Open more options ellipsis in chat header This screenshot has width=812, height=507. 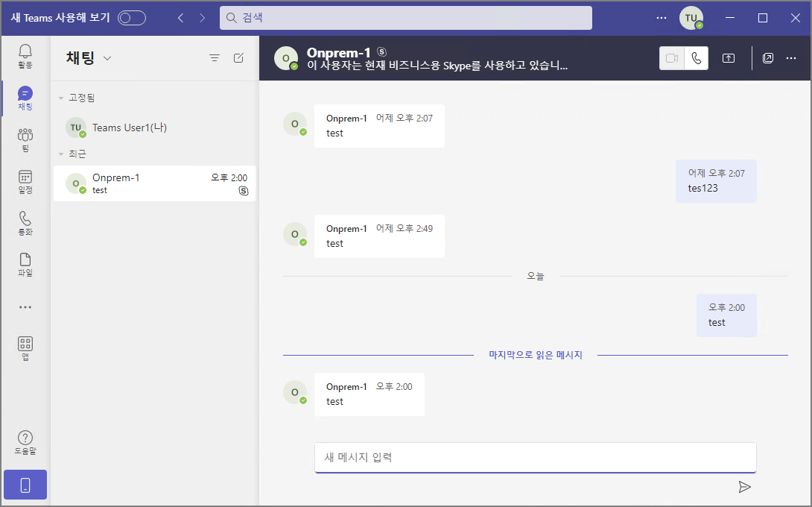(x=790, y=58)
